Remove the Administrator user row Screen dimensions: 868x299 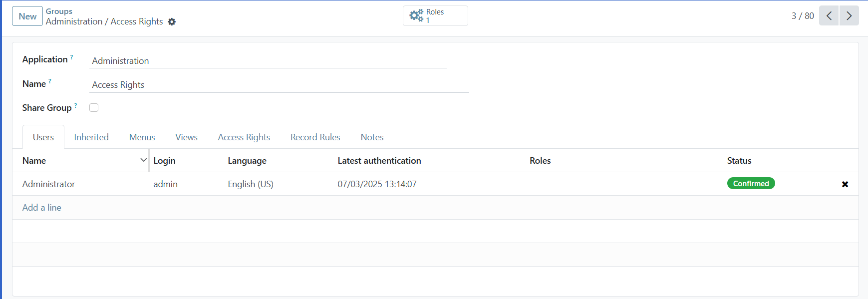[x=845, y=184]
